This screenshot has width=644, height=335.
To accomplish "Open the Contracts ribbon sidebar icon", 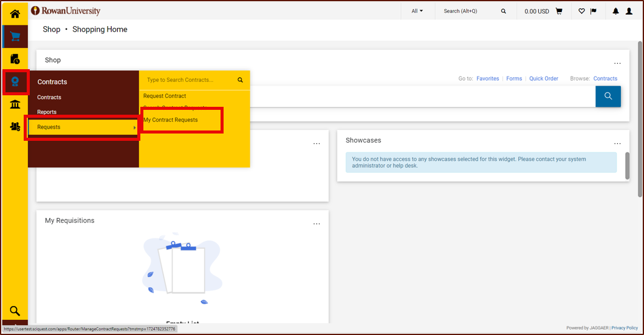I will tap(15, 81).
